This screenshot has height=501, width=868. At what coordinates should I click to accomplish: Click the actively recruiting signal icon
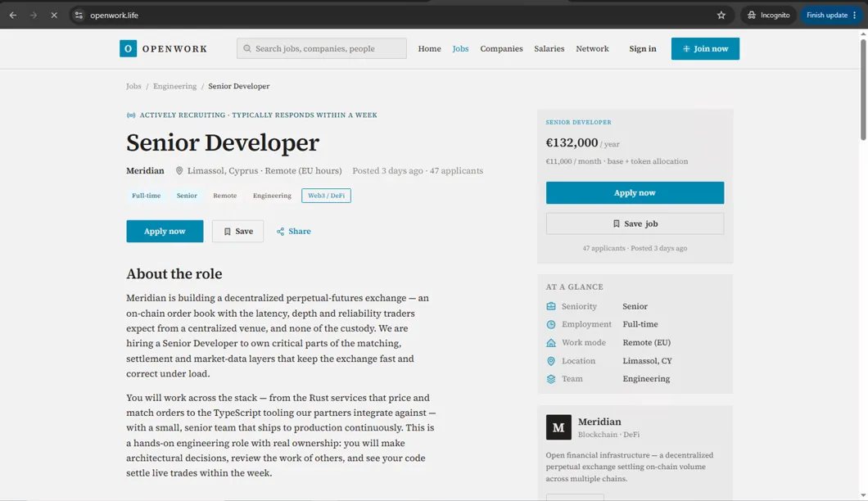tap(131, 115)
